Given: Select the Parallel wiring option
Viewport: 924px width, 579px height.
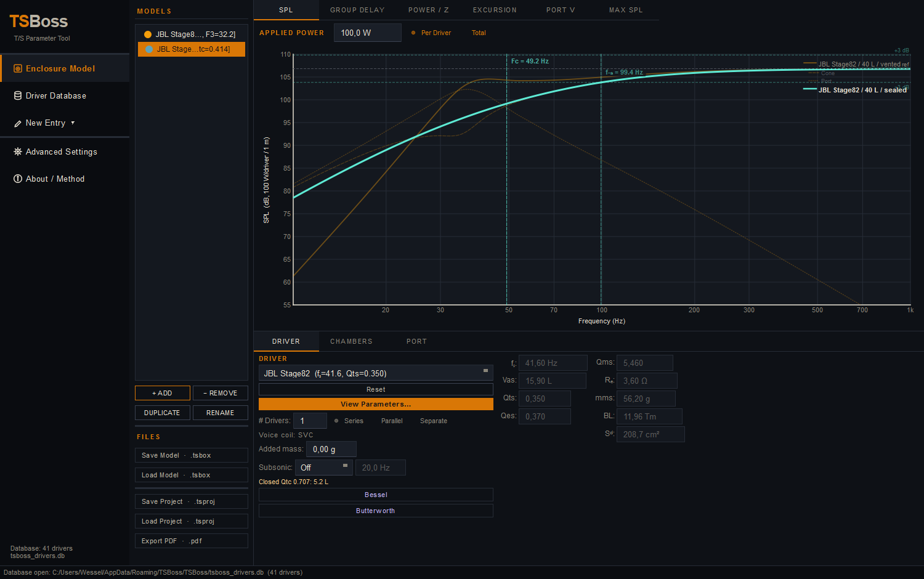Looking at the screenshot, I should [392, 421].
